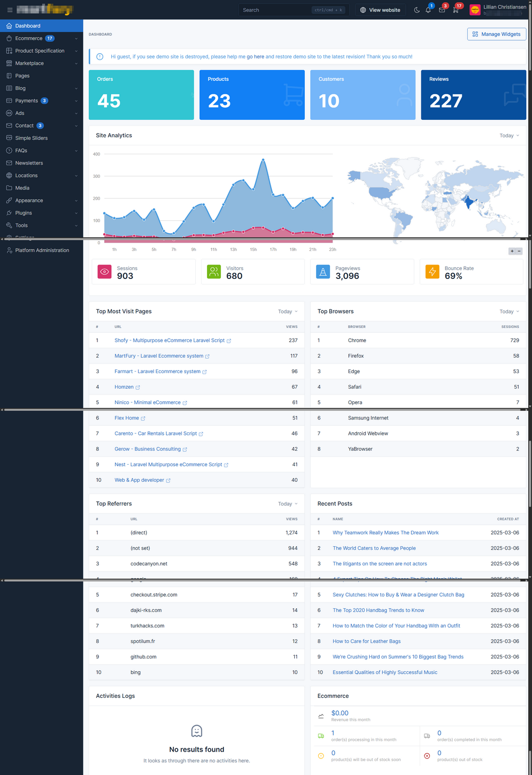Toggle dark mode with the moon icon
The width and height of the screenshot is (532, 775).
coord(417,10)
